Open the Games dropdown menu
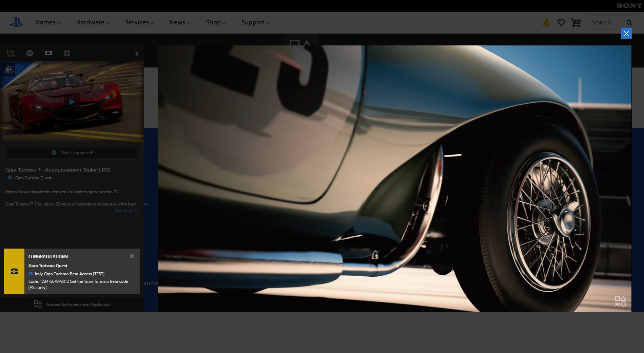 point(48,22)
